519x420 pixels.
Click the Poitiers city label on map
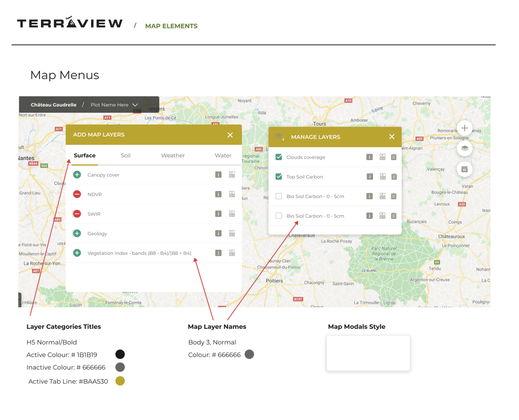[x=274, y=281]
